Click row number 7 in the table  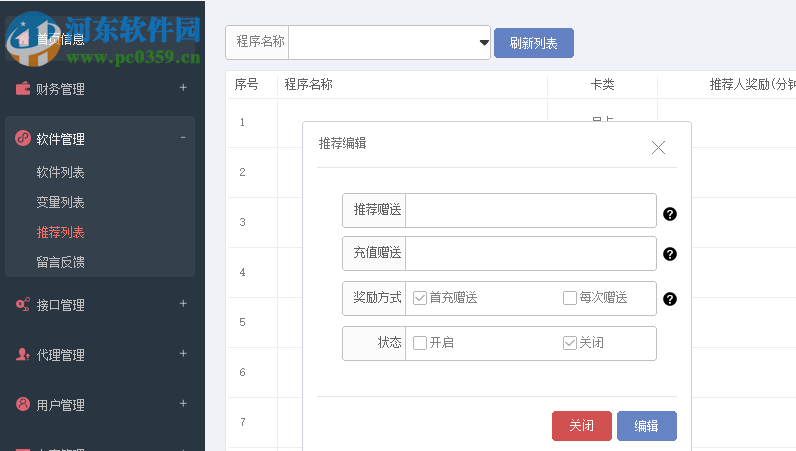pyautogui.click(x=243, y=422)
